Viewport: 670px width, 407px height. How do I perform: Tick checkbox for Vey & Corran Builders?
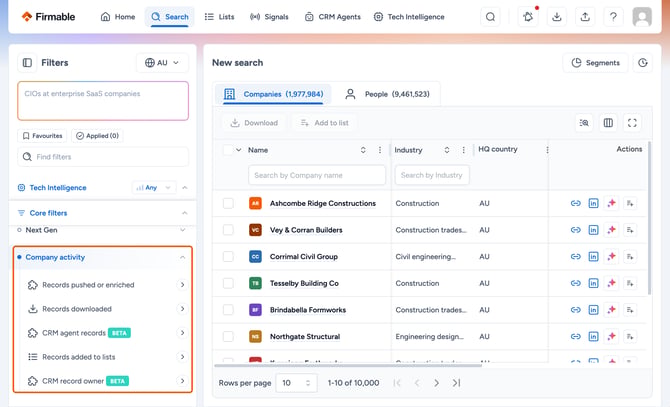(x=228, y=230)
